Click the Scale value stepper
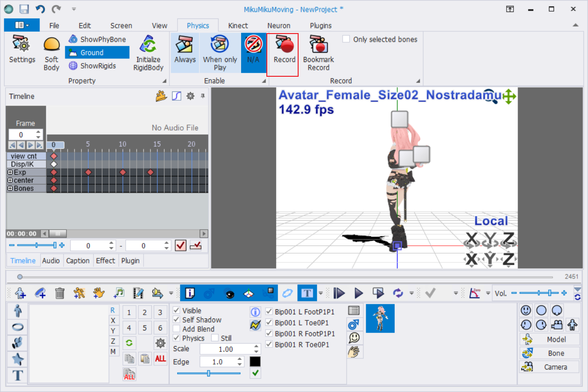 257,349
